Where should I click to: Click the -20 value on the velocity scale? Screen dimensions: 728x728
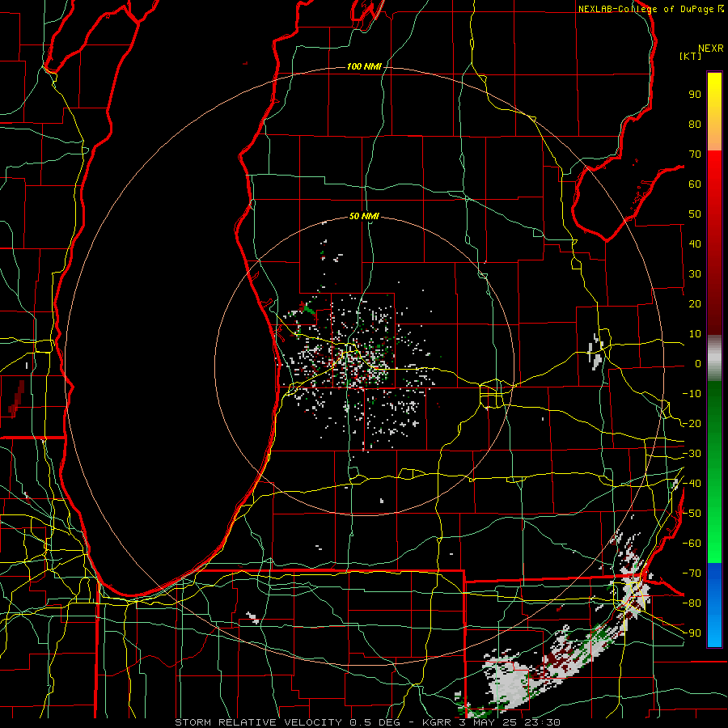coord(692,424)
